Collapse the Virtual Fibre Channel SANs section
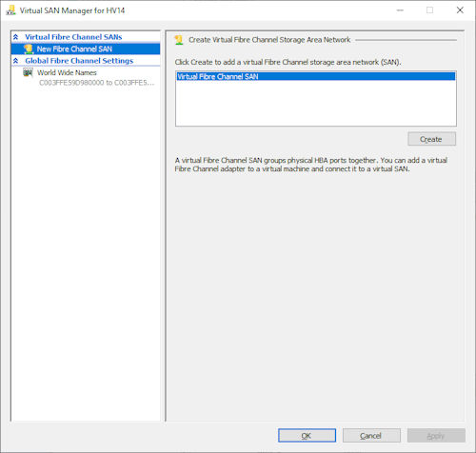Screen dimensions: 476x453 pyautogui.click(x=16, y=37)
